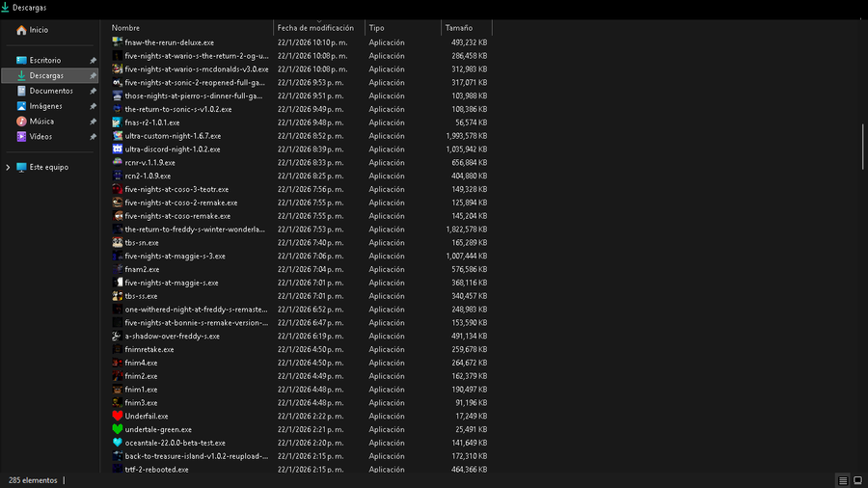Image resolution: width=868 pixels, height=488 pixels.
Task: Click the Música icon in the sidebar
Action: [x=21, y=122]
